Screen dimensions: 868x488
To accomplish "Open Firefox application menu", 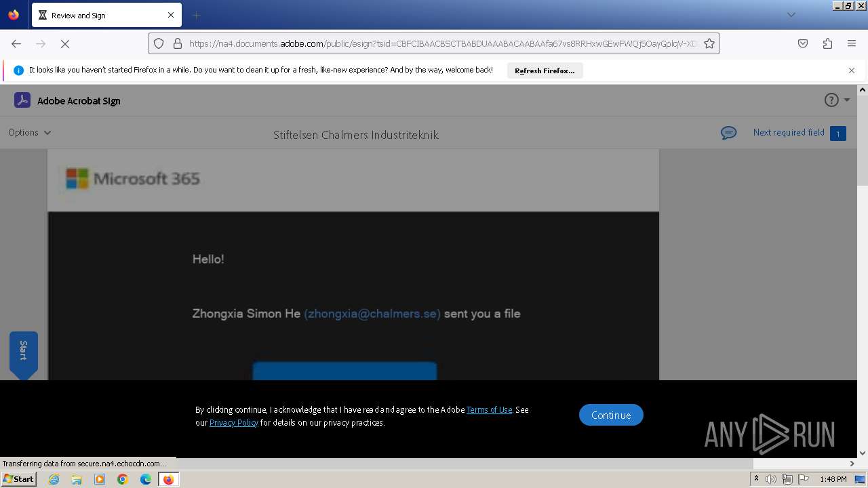I will pos(852,43).
